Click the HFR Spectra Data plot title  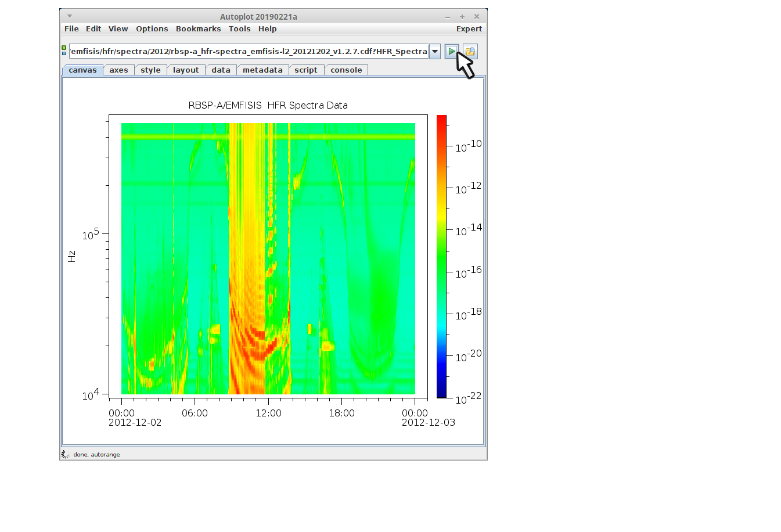coord(268,105)
